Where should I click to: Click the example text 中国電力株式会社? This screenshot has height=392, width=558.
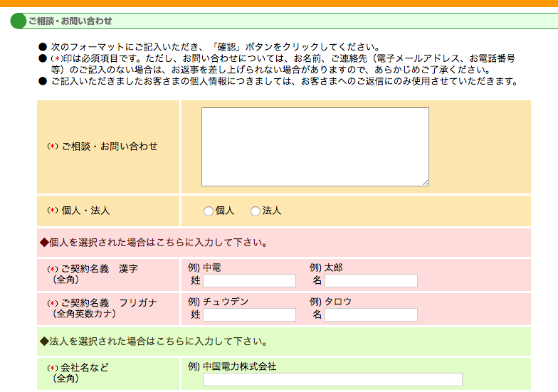click(x=239, y=367)
